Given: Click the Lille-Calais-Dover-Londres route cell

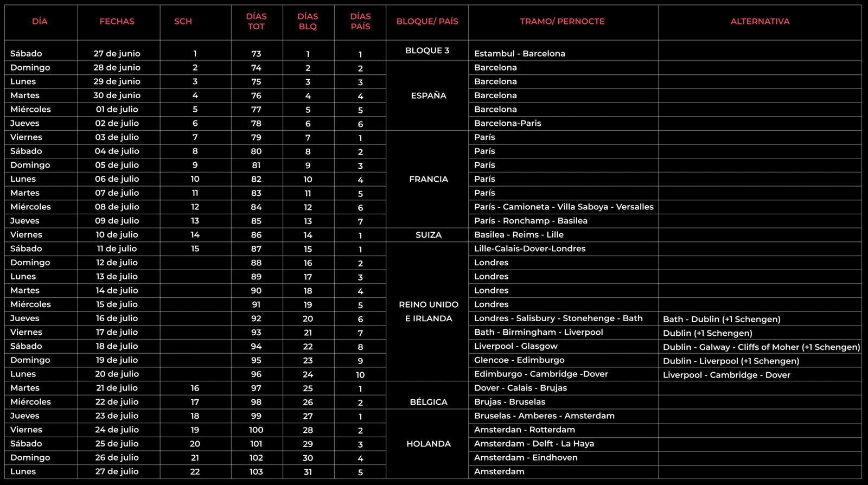Looking at the screenshot, I should (x=529, y=248).
